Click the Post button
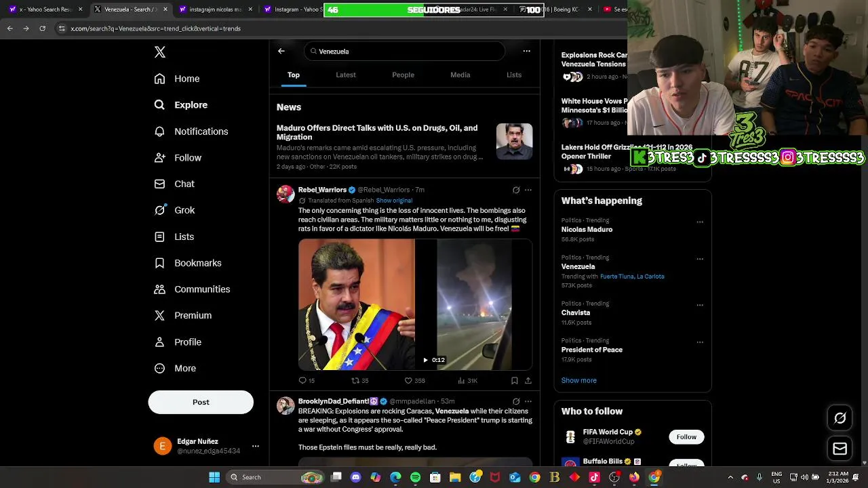Screen dimensions: 868x488 201,402
